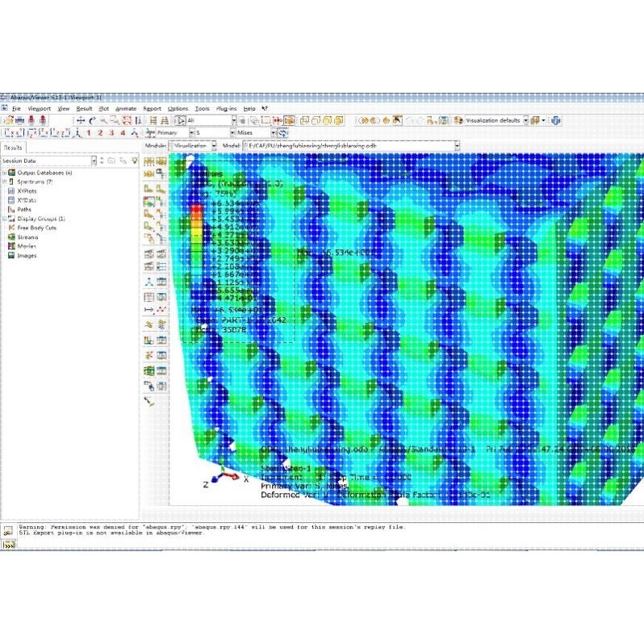Toggle the wireframe render style icon
Viewport: 644px width, 644px height.
pyautogui.click(x=304, y=120)
